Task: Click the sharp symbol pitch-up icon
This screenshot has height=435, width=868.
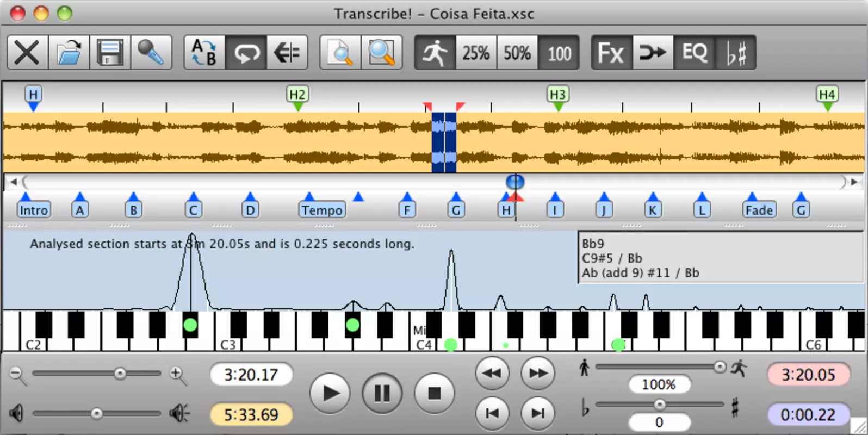Action: point(735,407)
